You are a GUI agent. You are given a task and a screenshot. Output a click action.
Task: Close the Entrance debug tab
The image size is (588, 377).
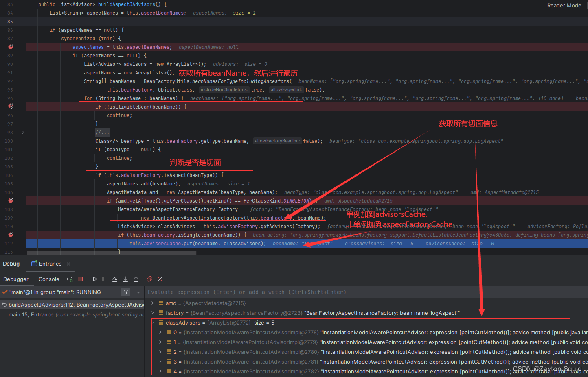[68, 264]
